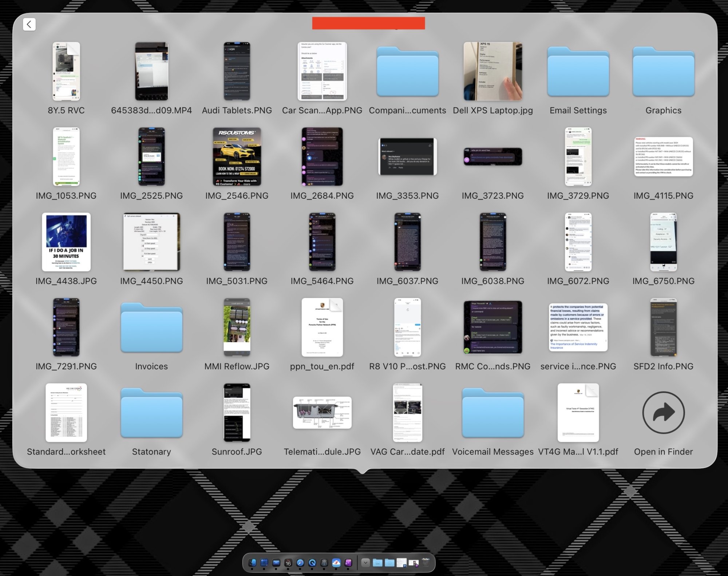Image resolution: width=728 pixels, height=576 pixels.
Task: Open the Invoices folder
Action: tap(151, 327)
